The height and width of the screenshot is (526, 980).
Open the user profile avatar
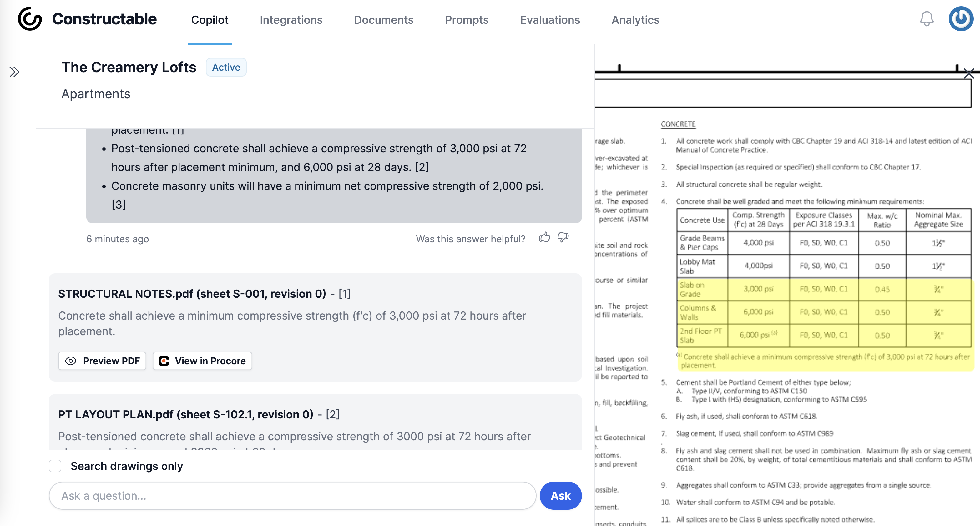coord(961,19)
